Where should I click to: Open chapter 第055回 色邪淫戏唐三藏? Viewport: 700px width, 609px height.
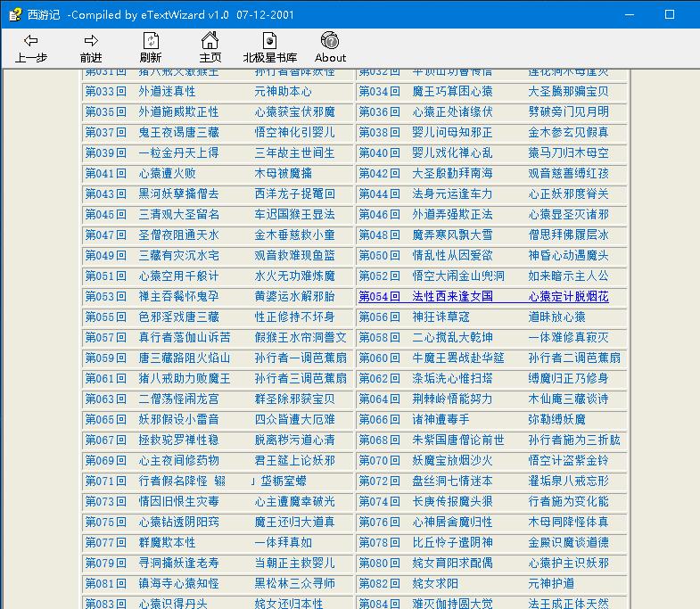pyautogui.click(x=210, y=317)
